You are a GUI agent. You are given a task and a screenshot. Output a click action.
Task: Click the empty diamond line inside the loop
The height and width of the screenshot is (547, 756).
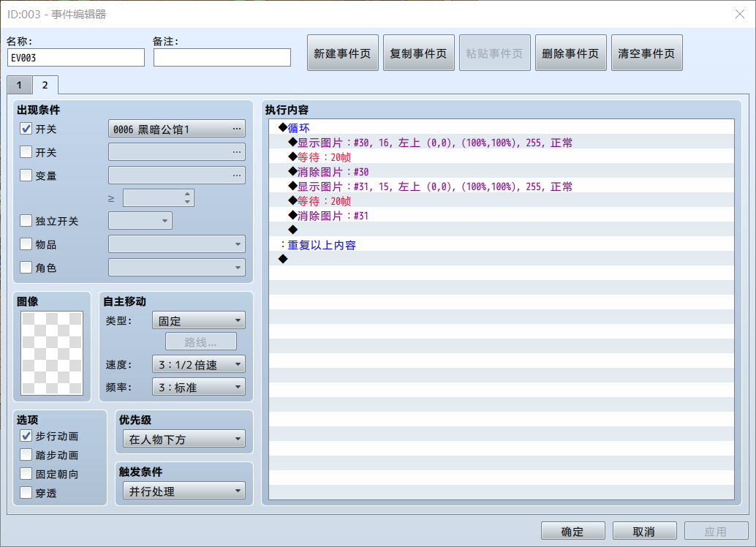(x=502, y=230)
